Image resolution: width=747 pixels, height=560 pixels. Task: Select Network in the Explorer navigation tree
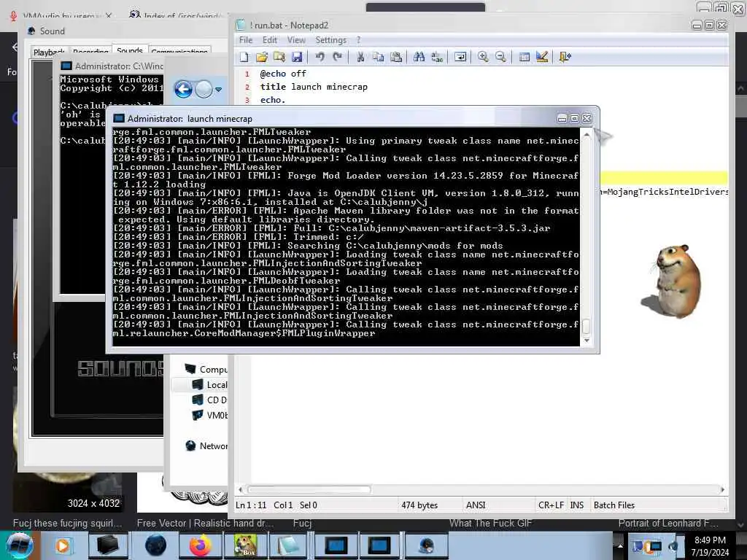(x=206, y=446)
